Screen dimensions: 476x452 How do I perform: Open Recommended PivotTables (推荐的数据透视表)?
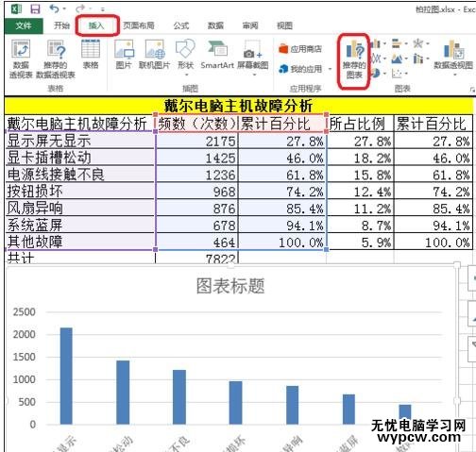56,59
